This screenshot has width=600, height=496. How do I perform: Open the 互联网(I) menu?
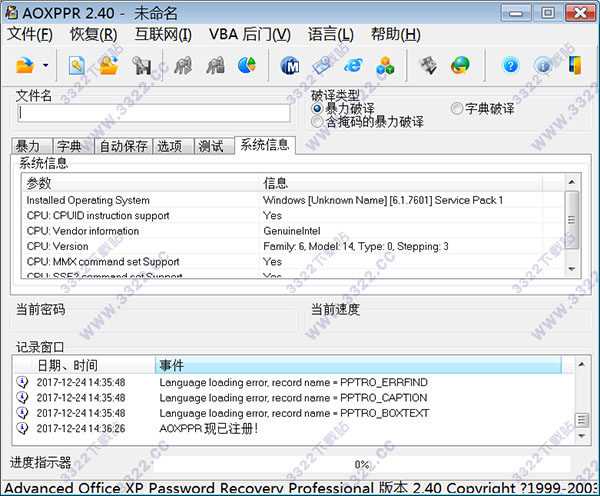click(x=163, y=34)
